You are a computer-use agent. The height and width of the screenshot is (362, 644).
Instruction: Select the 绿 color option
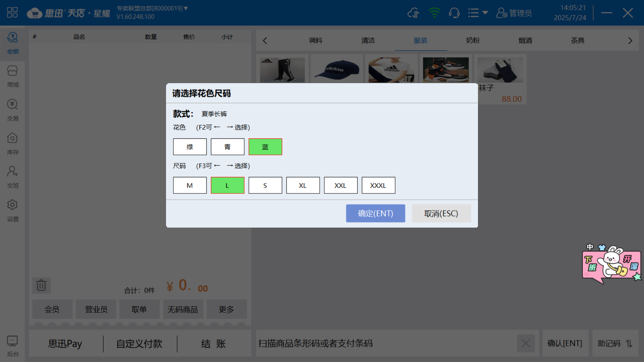pyautogui.click(x=190, y=146)
